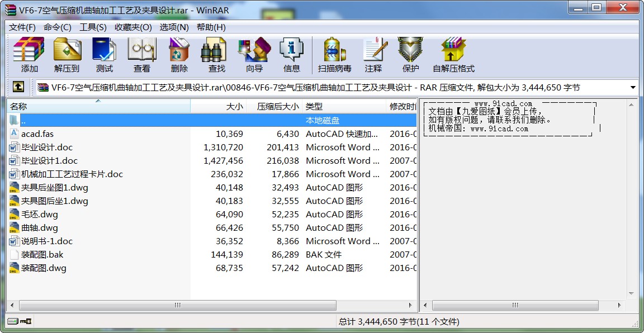Sort by 压缩后大小 column header
Screen dimensions: 644x333
274,106
